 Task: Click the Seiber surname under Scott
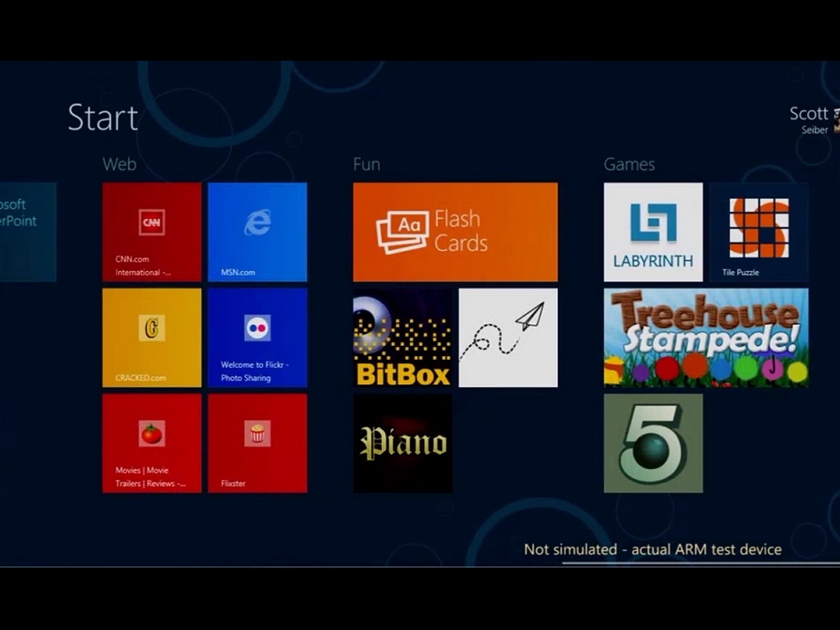point(815,130)
